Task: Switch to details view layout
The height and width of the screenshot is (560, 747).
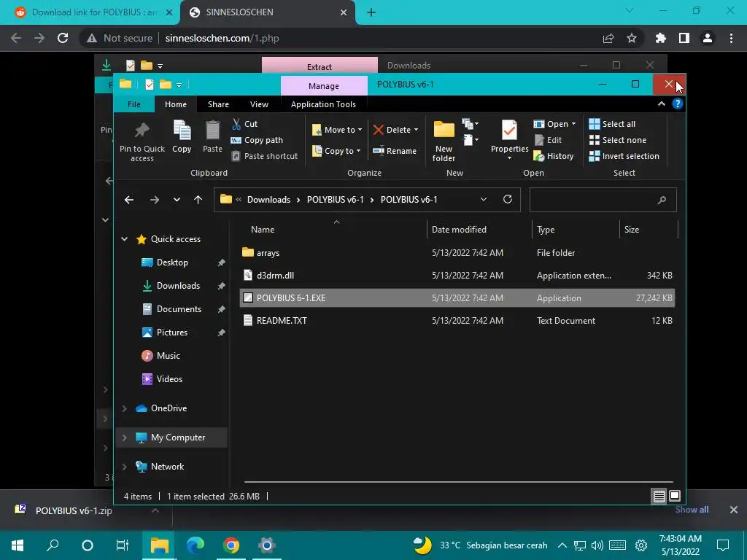Action: coord(659,496)
